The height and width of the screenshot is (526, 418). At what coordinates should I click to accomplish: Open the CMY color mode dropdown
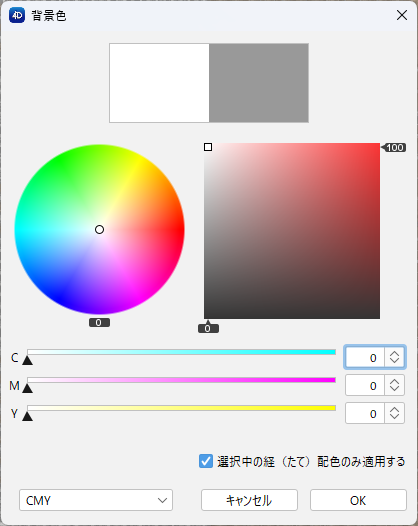pyautogui.click(x=96, y=500)
